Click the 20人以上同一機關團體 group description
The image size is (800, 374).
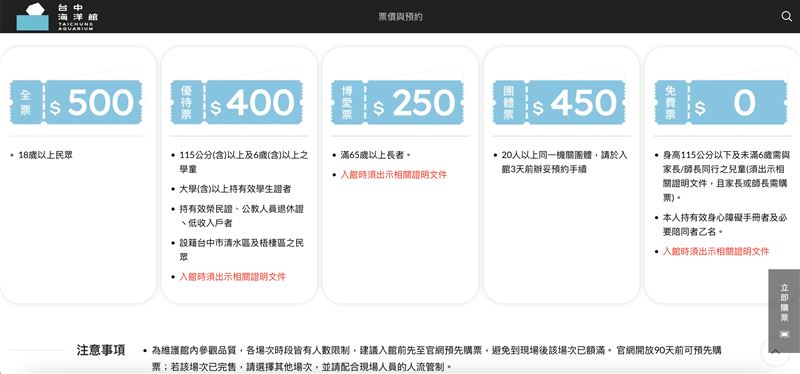pos(564,162)
